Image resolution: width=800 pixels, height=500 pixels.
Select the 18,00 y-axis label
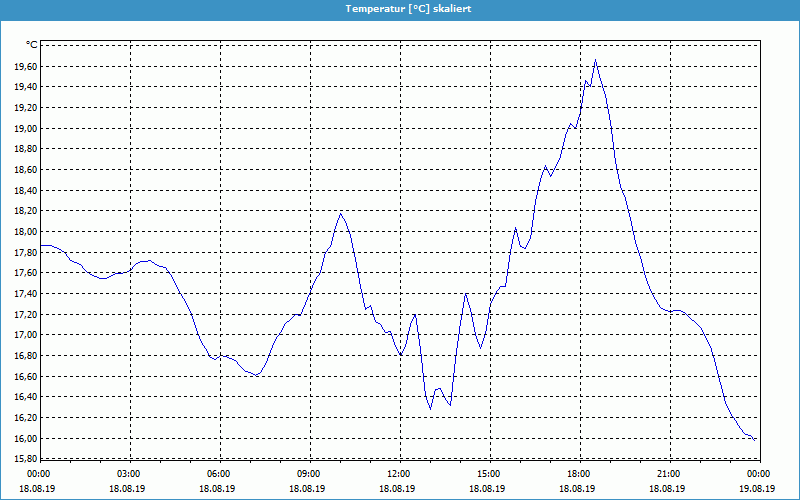[24, 232]
